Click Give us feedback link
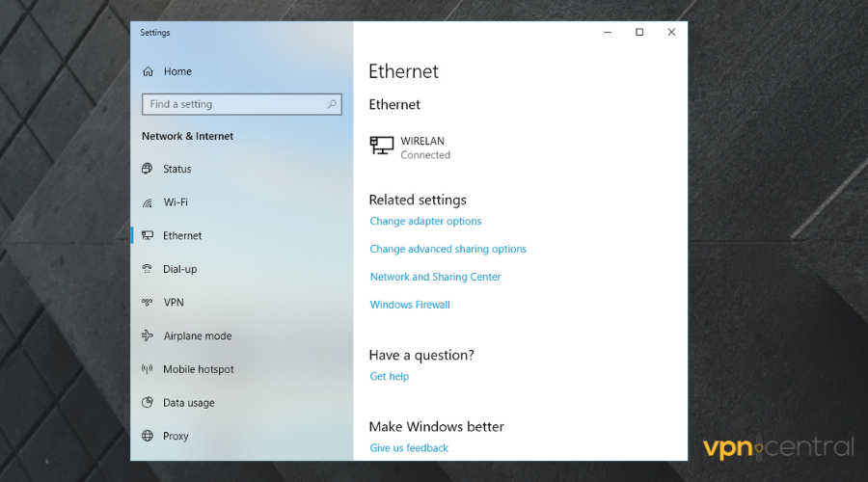 point(409,447)
